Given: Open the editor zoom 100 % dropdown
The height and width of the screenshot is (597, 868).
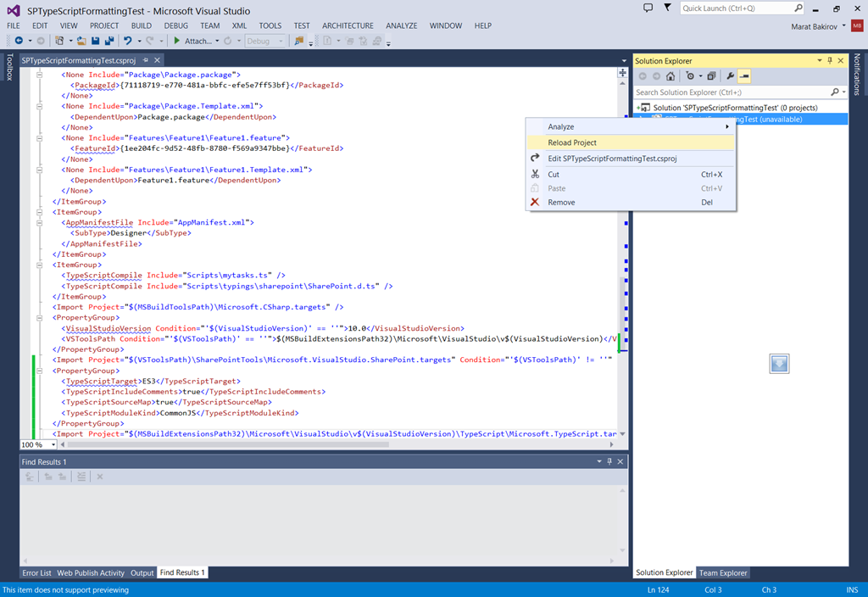Looking at the screenshot, I should tap(53, 444).
